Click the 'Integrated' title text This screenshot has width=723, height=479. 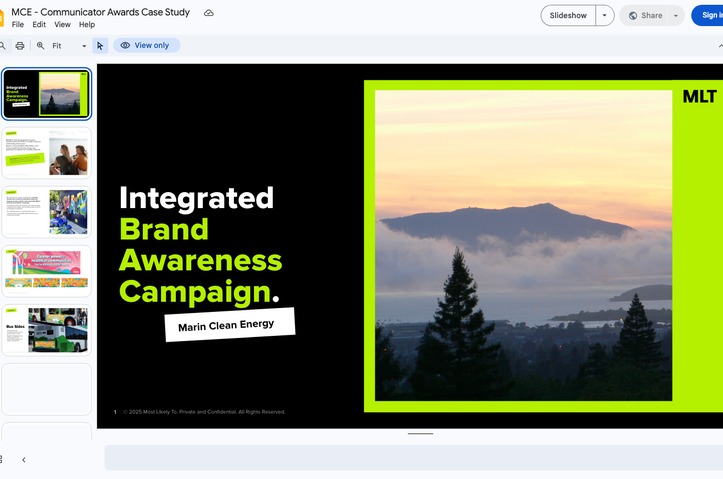point(196,198)
